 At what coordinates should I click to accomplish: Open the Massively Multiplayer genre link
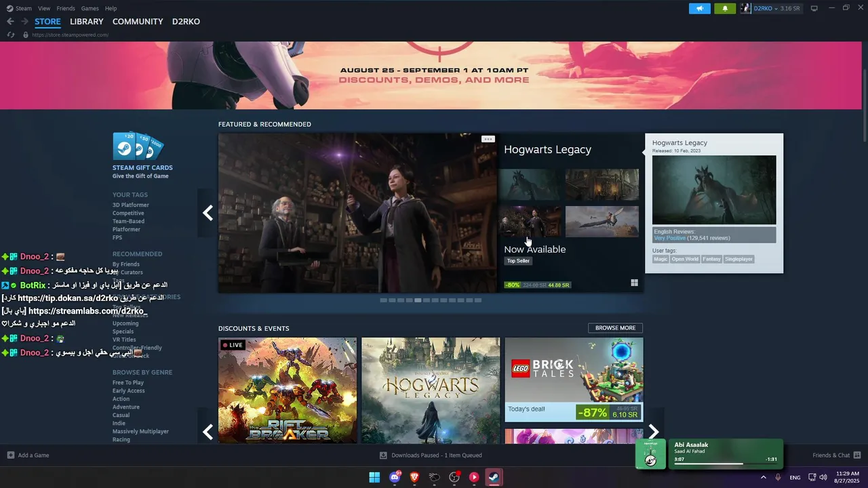(x=140, y=431)
